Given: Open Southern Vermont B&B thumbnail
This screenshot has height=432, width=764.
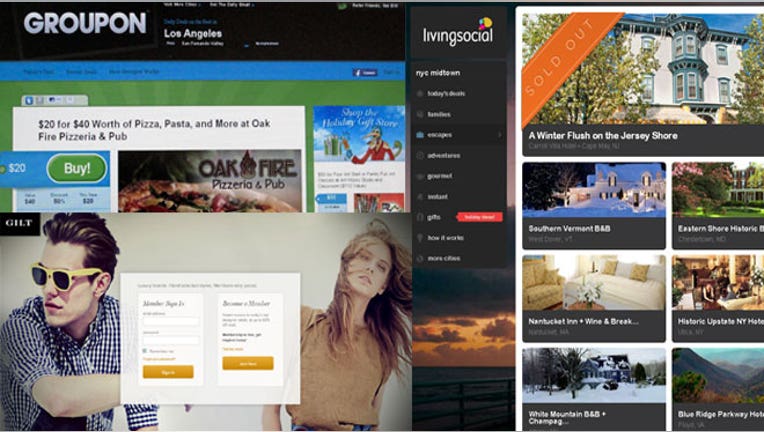Looking at the screenshot, I should (594, 189).
